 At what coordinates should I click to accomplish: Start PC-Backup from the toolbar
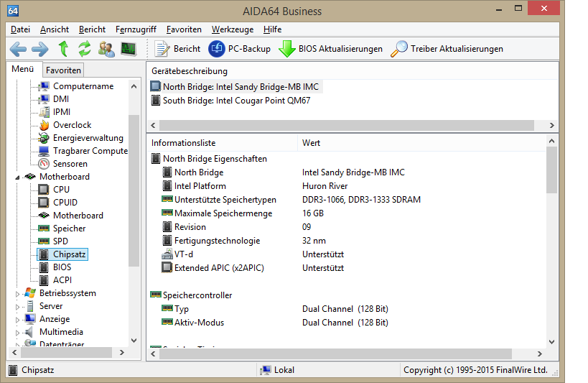[x=240, y=49]
